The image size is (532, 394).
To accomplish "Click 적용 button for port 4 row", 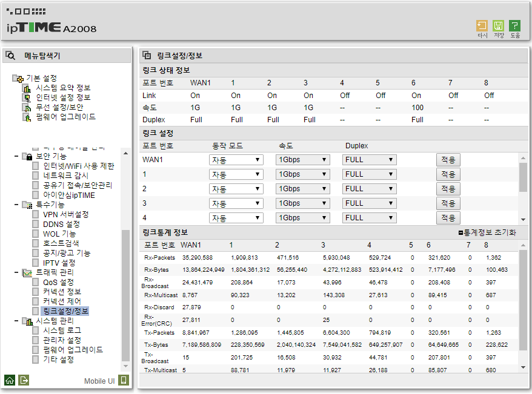I will (448, 218).
